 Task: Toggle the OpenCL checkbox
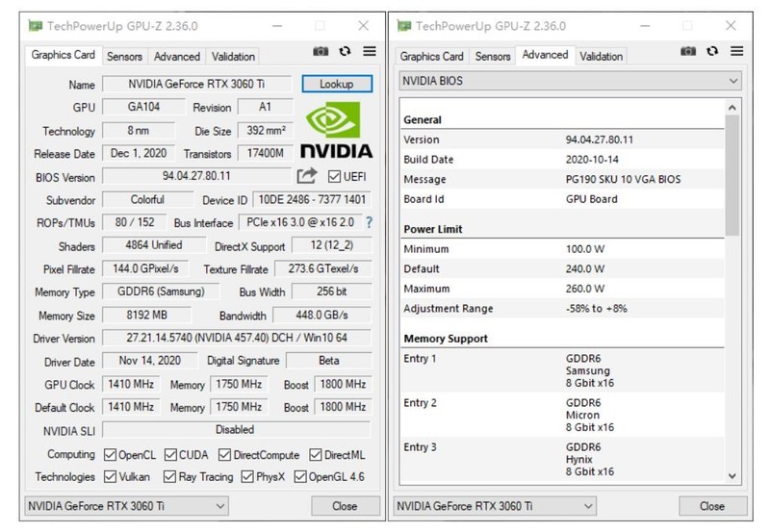pos(110,455)
